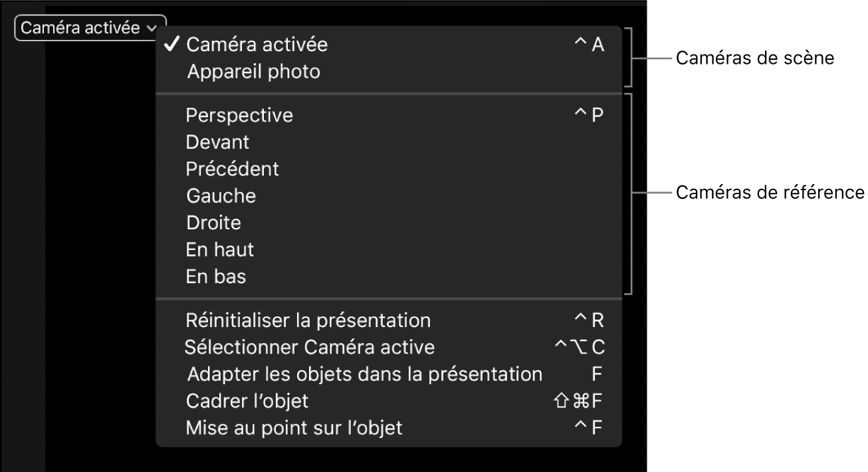Click the checkmark beside Caméra activée

173,45
